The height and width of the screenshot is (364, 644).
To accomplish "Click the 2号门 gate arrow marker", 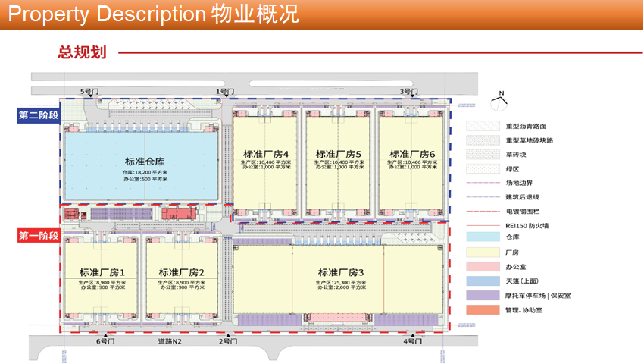I will tap(228, 334).
